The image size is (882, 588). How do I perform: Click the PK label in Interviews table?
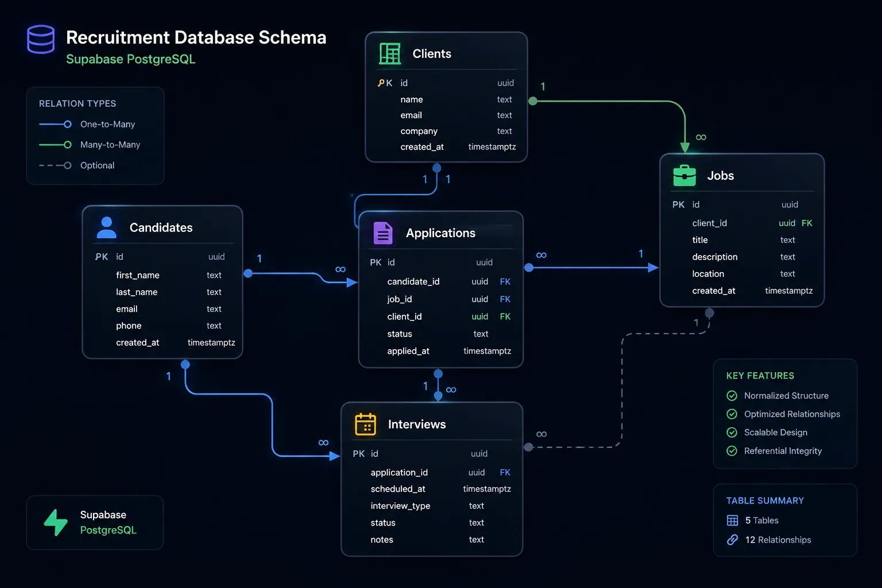pyautogui.click(x=359, y=454)
